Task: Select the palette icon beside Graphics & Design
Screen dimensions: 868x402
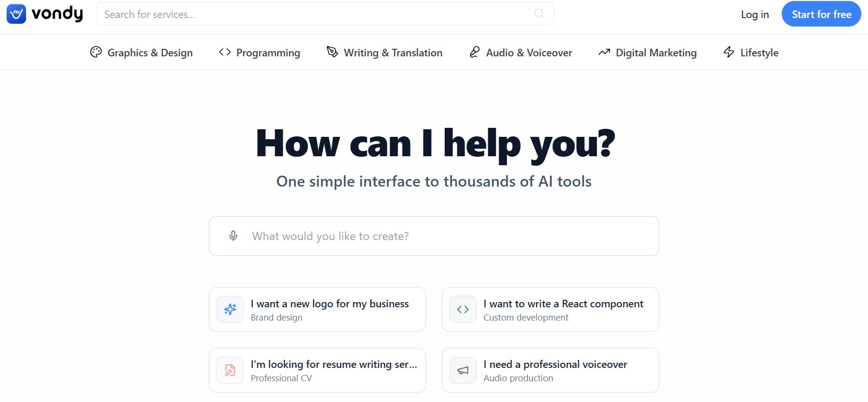Action: pos(96,52)
